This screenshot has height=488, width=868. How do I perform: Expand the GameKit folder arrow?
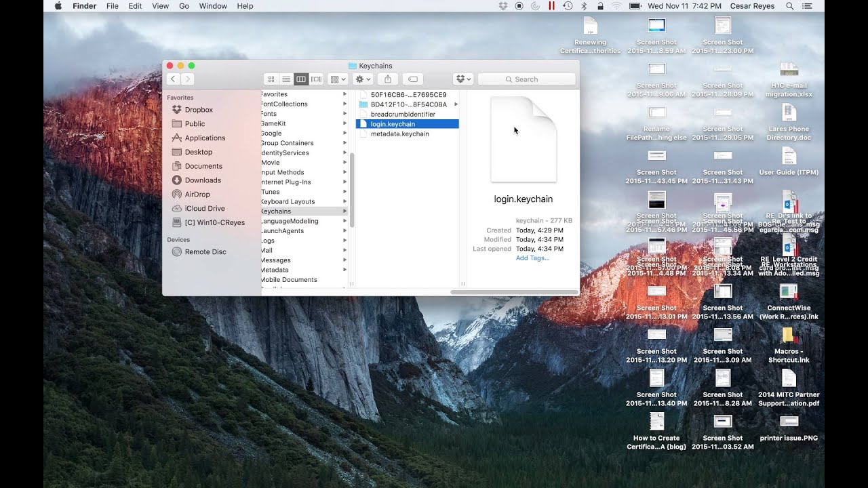pos(344,124)
